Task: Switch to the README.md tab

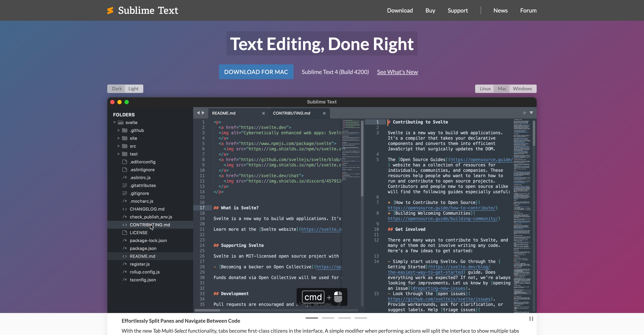Action: [x=224, y=113]
